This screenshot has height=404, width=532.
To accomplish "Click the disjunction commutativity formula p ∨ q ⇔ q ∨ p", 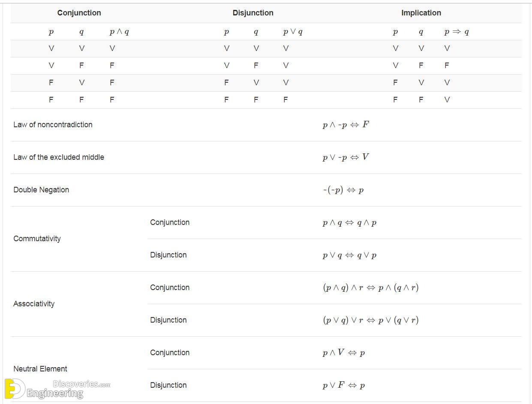I will click(349, 255).
